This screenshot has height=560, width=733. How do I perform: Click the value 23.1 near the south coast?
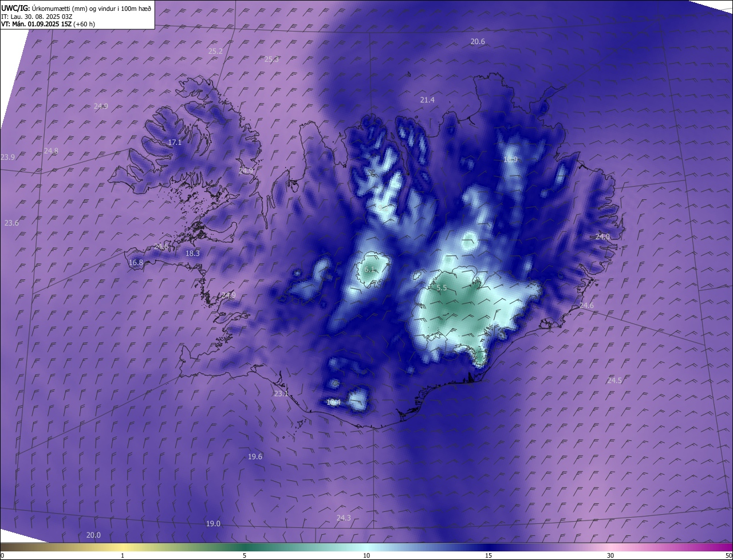pyautogui.click(x=281, y=394)
